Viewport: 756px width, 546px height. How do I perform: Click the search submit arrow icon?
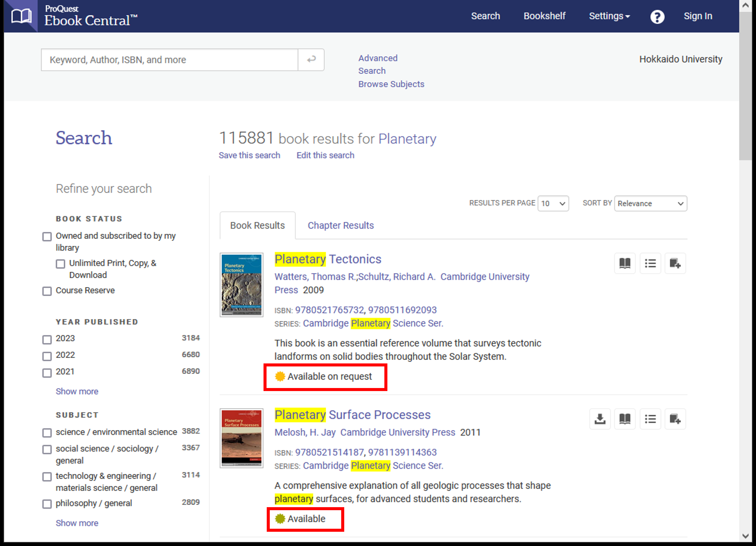click(x=311, y=60)
